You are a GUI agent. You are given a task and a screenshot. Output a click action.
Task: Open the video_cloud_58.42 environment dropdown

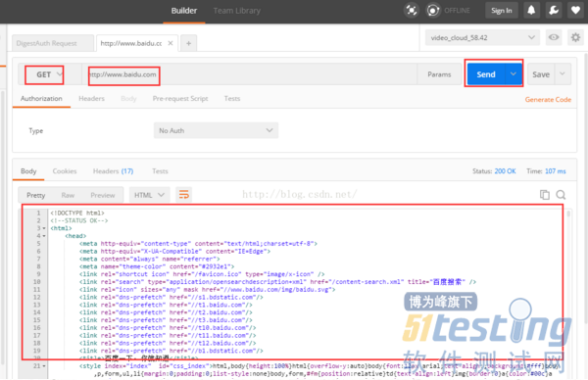[x=482, y=37]
